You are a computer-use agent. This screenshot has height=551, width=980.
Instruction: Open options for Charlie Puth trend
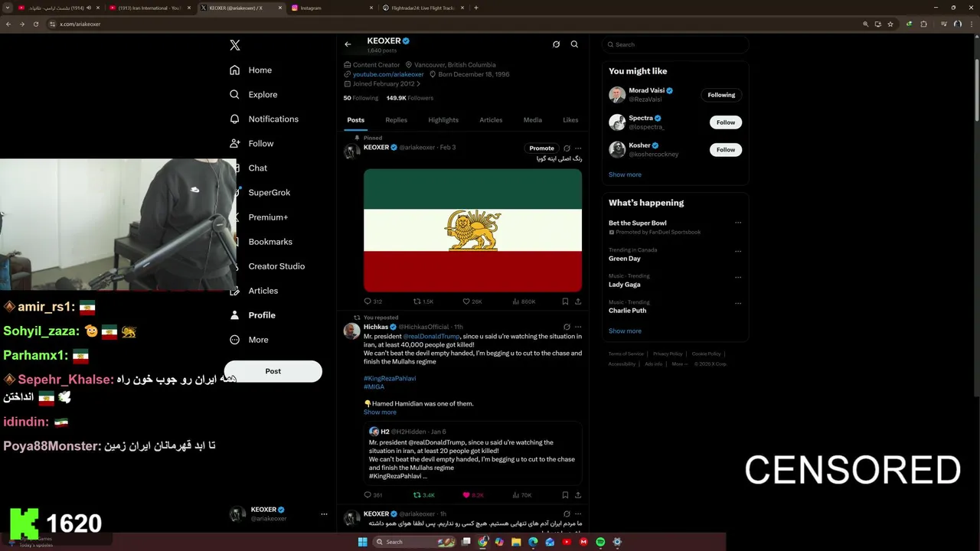[x=738, y=303]
